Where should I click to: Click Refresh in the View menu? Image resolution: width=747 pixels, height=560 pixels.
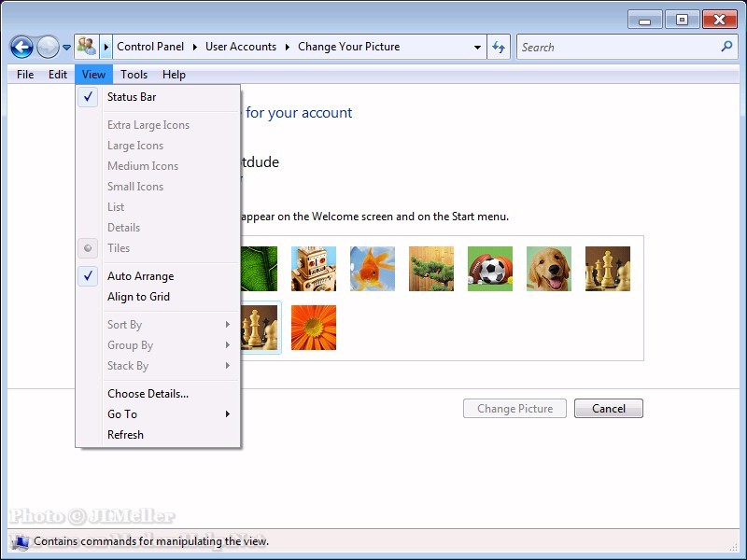coord(158,435)
